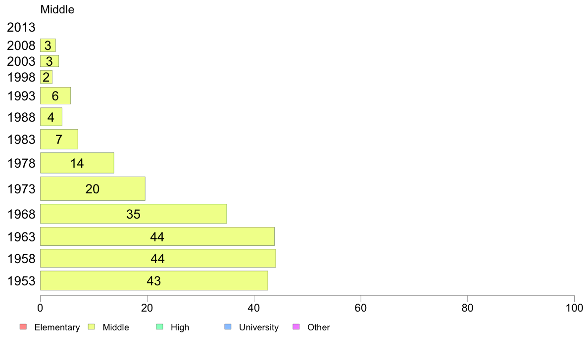This screenshot has width=588, height=364.
Task: Click the Other magenta legend swatch
Action: [296, 327]
